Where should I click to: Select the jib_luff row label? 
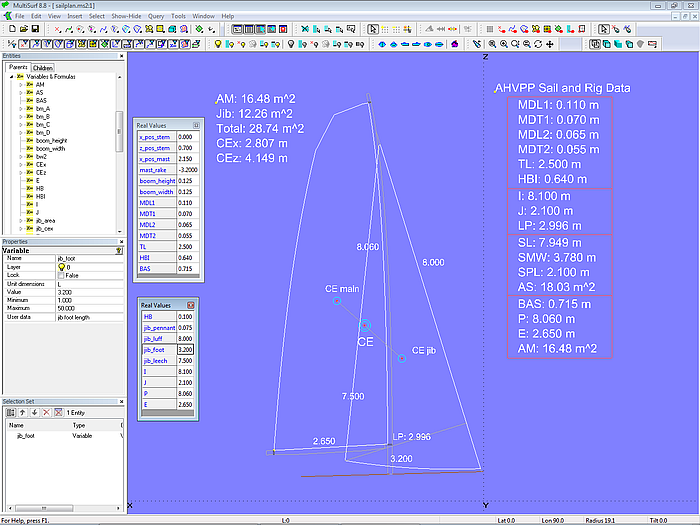coord(154,339)
